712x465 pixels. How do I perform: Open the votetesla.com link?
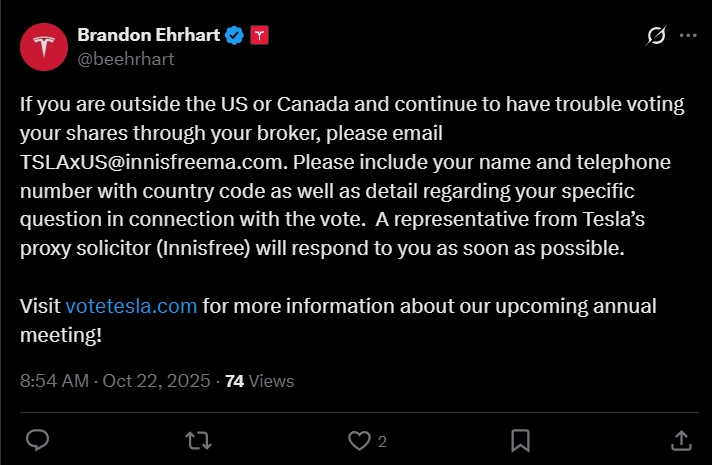pyautogui.click(x=131, y=306)
